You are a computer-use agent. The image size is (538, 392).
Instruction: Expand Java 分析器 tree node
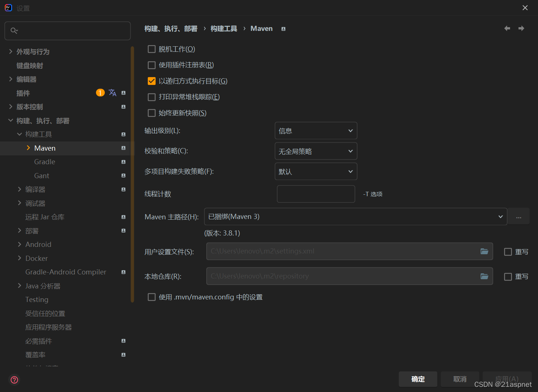tap(19, 285)
